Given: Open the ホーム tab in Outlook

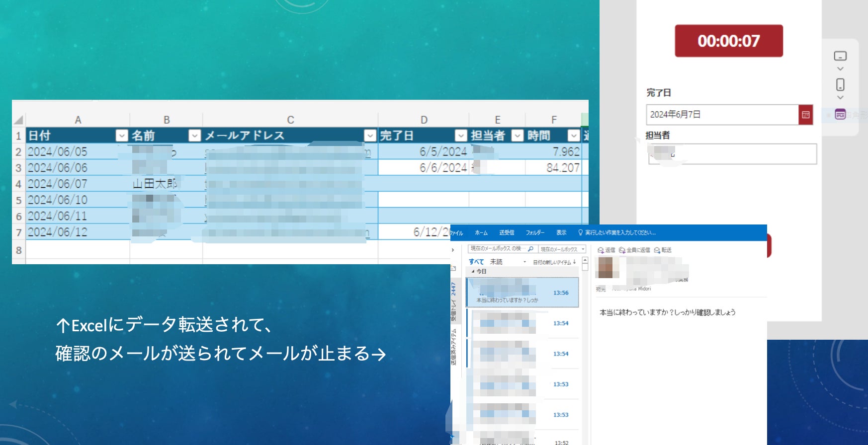Looking at the screenshot, I should [x=481, y=232].
